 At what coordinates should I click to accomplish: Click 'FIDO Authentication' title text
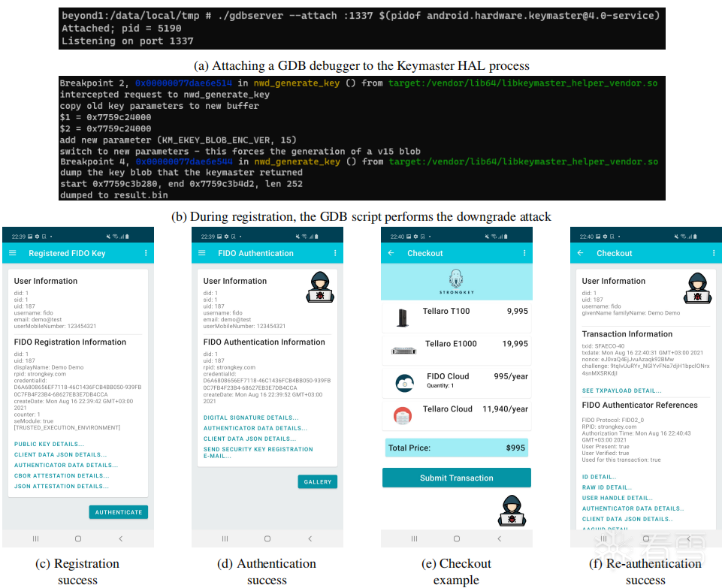[x=255, y=253]
